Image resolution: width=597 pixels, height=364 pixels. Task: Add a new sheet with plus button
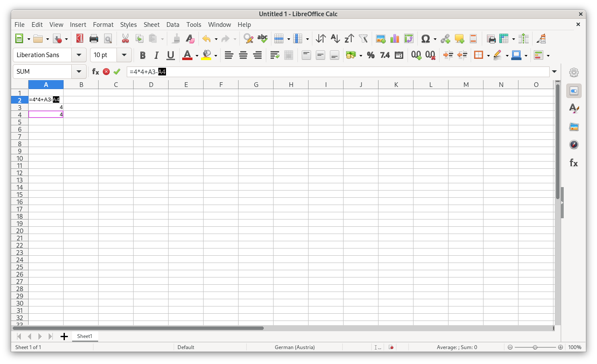(x=64, y=337)
